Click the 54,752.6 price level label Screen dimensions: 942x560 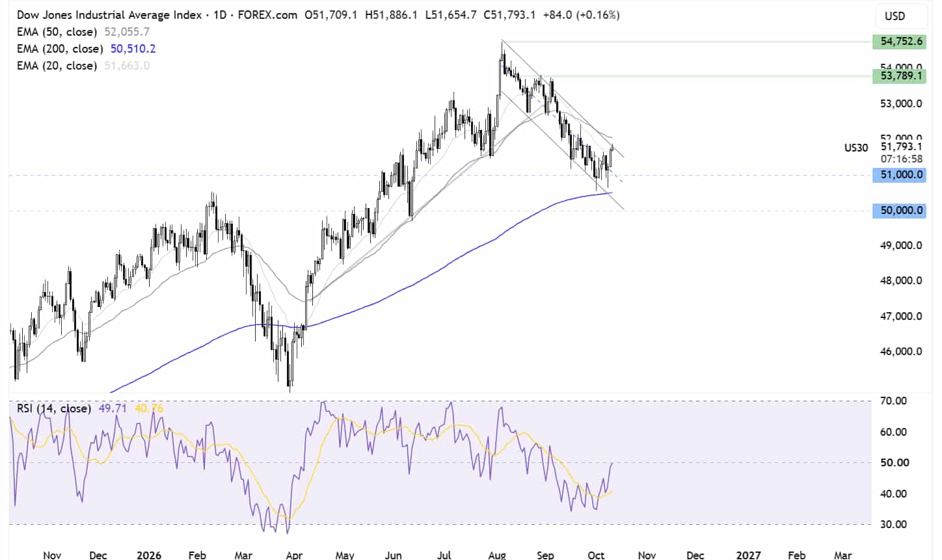(x=900, y=41)
